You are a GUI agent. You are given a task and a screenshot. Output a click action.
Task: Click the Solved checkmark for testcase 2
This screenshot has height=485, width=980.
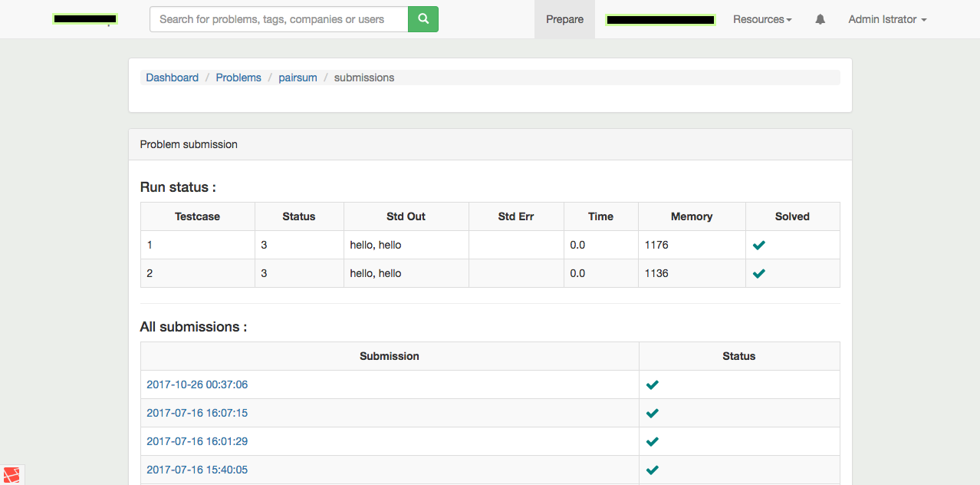pyautogui.click(x=759, y=273)
